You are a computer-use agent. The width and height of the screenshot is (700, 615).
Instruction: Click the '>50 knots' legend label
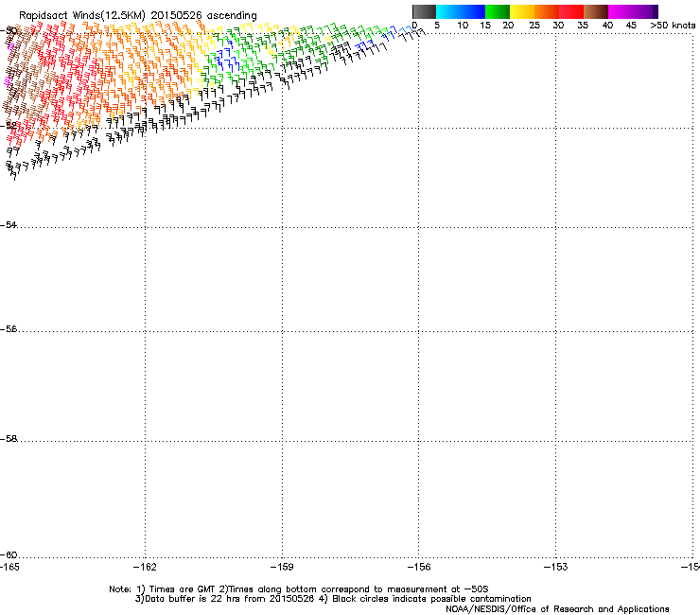pos(673,26)
